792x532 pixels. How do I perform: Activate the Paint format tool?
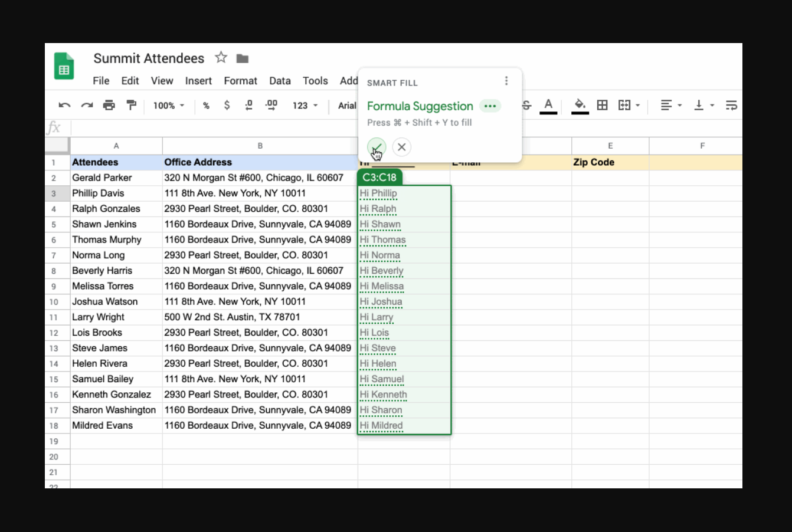(x=131, y=105)
